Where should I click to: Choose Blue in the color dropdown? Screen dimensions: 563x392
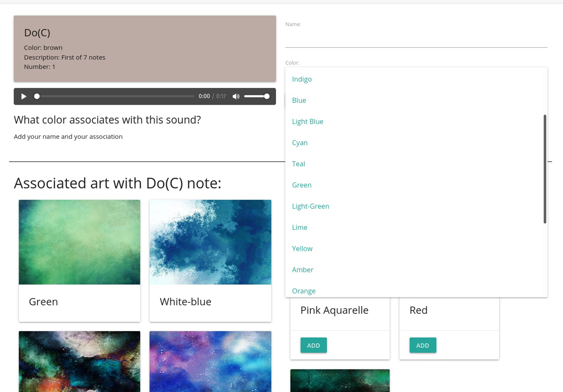click(x=416, y=100)
